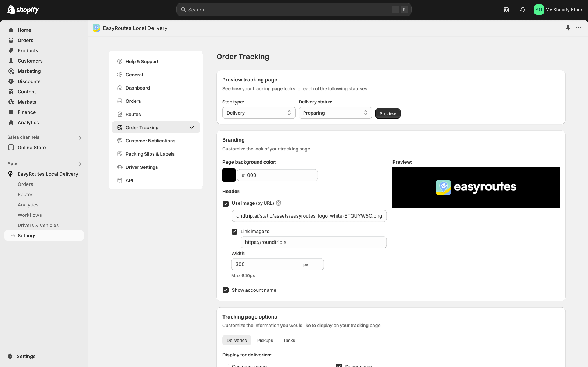
Task: Open the Shopify Sidekick assistant icon
Action: 506,10
